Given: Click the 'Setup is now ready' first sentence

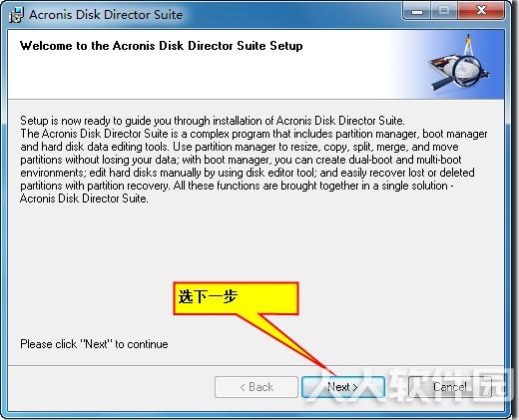Looking at the screenshot, I should point(213,121).
